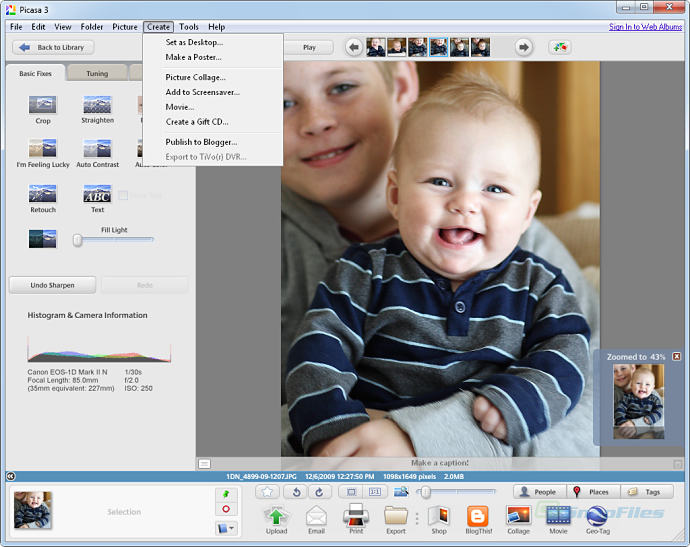Click the zoom navigator preview thumbnail
The image size is (690, 547).
pyautogui.click(x=639, y=401)
